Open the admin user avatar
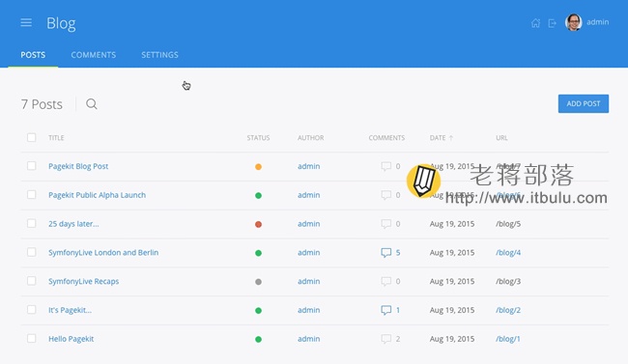The width and height of the screenshot is (628, 364). pos(574,22)
